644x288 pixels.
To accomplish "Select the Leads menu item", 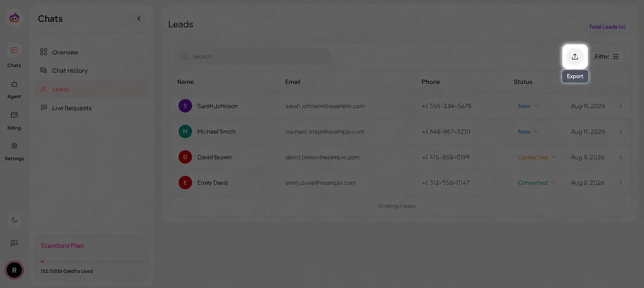I will click(92, 89).
